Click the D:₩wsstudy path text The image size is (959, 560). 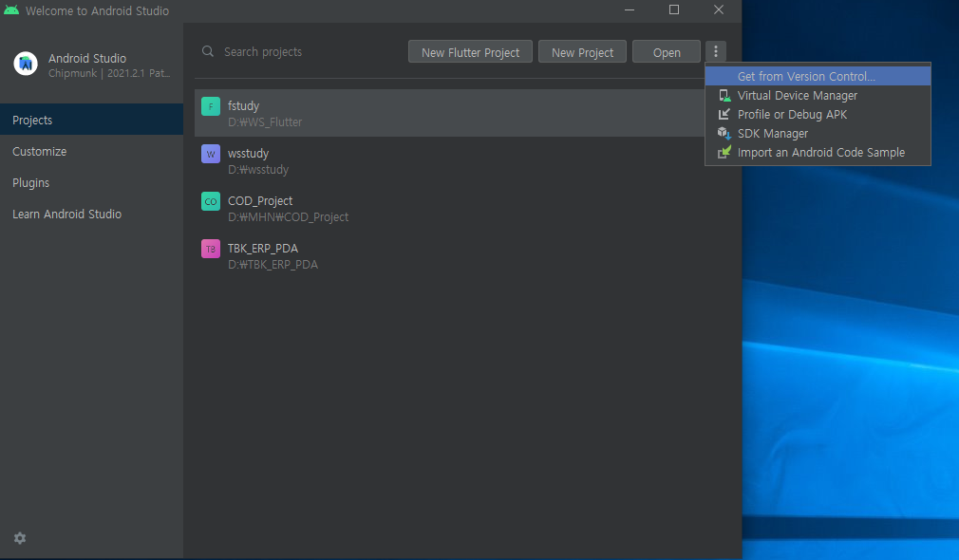click(x=258, y=170)
